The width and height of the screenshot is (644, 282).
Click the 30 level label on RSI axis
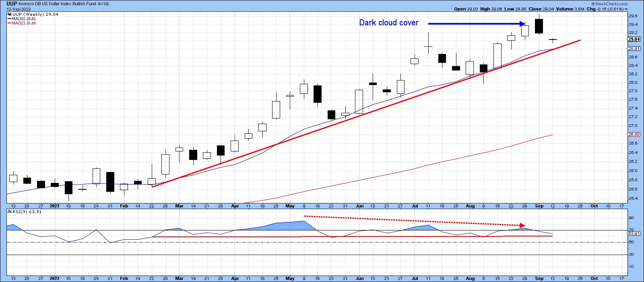click(631, 255)
